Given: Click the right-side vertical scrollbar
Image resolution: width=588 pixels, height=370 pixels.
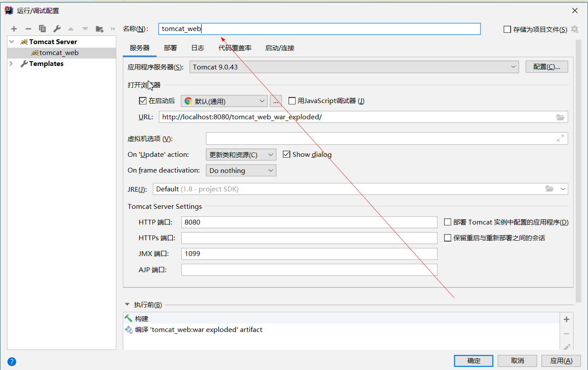Looking at the screenshot, I should click(578, 170).
